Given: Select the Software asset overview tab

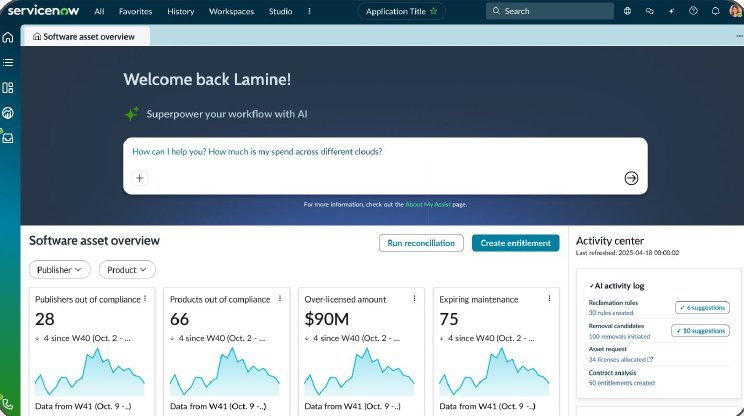Looking at the screenshot, I should point(85,37).
